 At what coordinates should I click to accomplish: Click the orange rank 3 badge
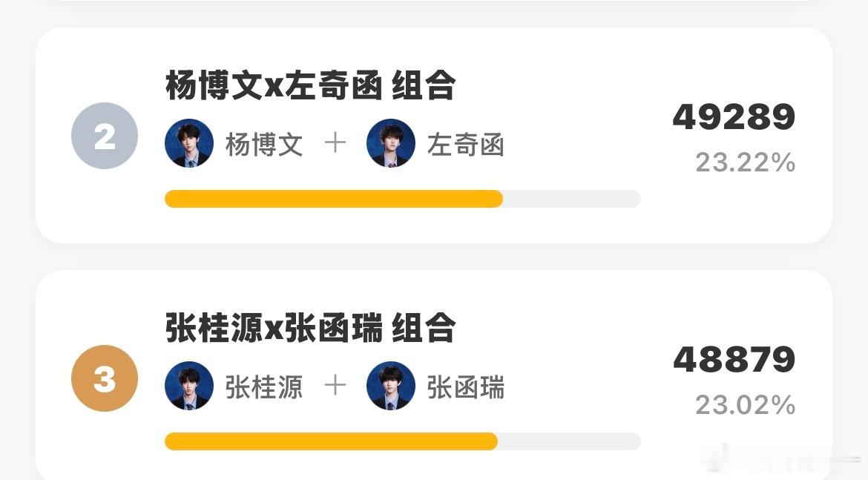[x=105, y=378]
